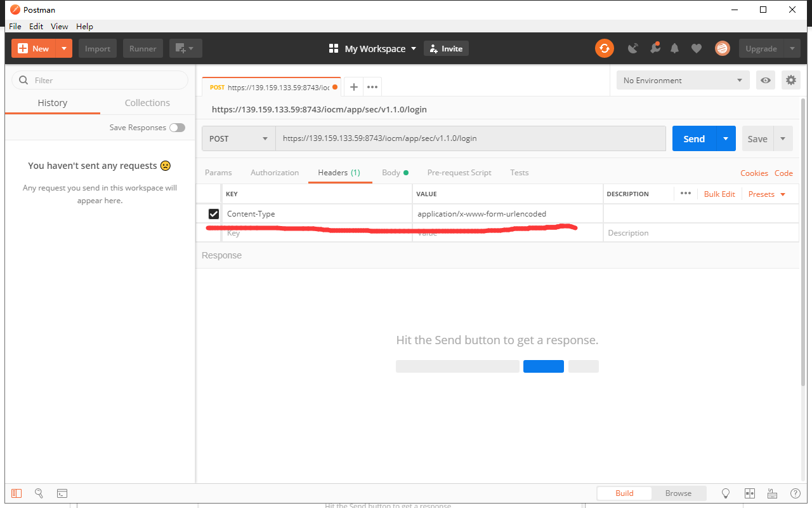Click the empty Key field in headers
812x508 pixels.
coord(317,233)
